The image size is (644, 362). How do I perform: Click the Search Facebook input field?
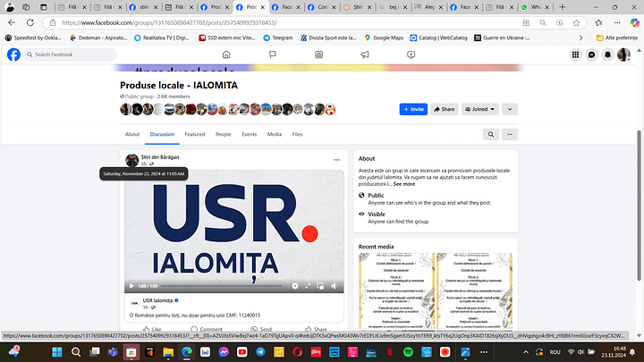point(72,55)
